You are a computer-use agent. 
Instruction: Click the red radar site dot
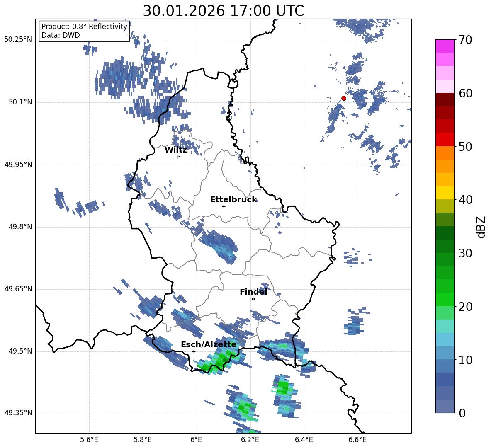tap(343, 98)
